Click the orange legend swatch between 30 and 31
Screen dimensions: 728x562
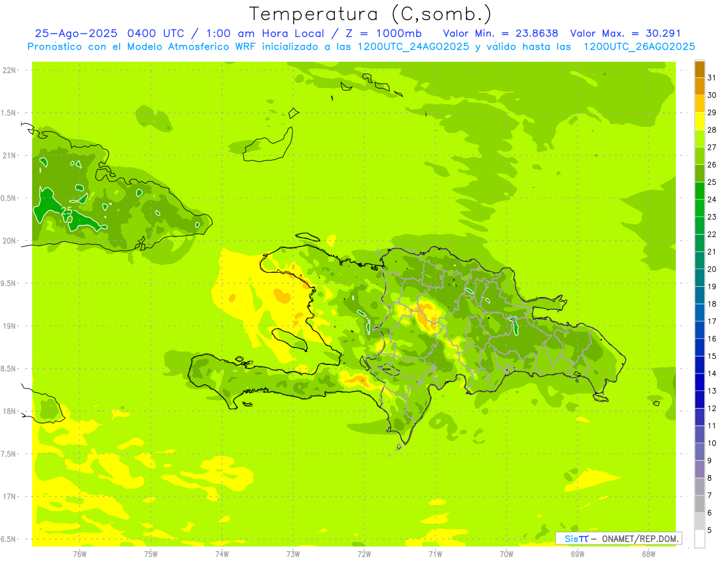(699, 86)
